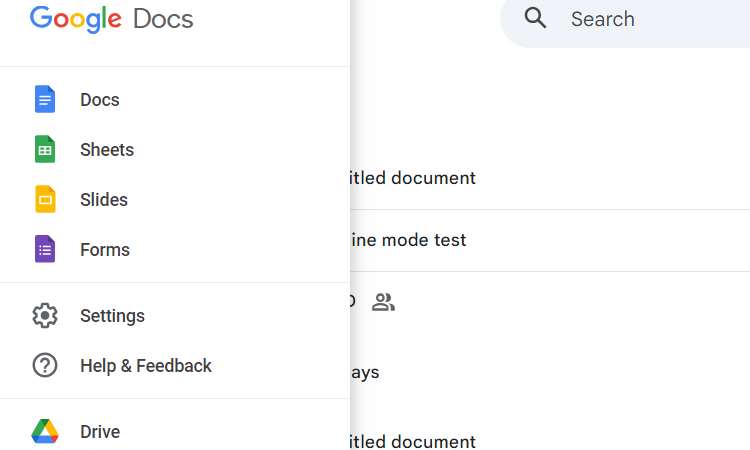The image size is (750, 450).
Task: Click the Google Drive triangle icon
Action: click(x=45, y=432)
